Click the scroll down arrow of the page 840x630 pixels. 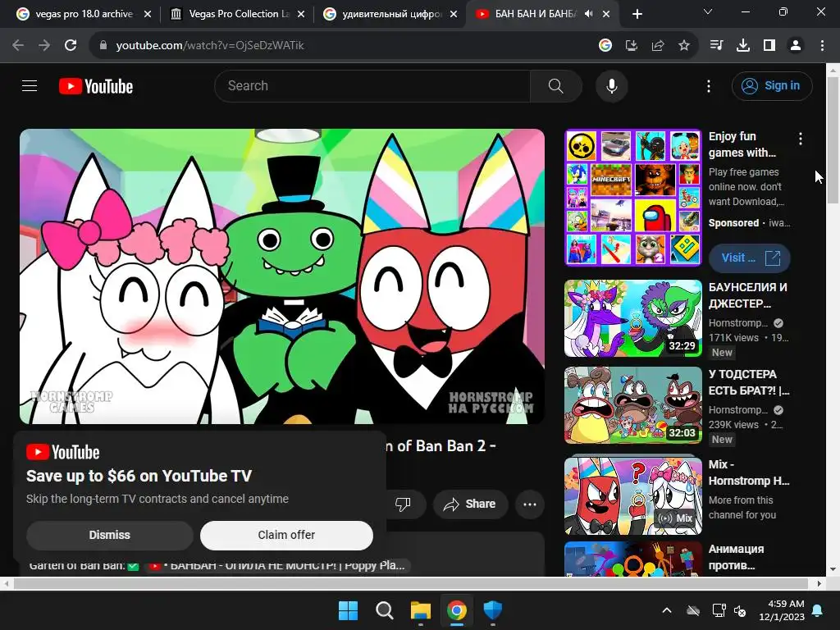click(833, 569)
